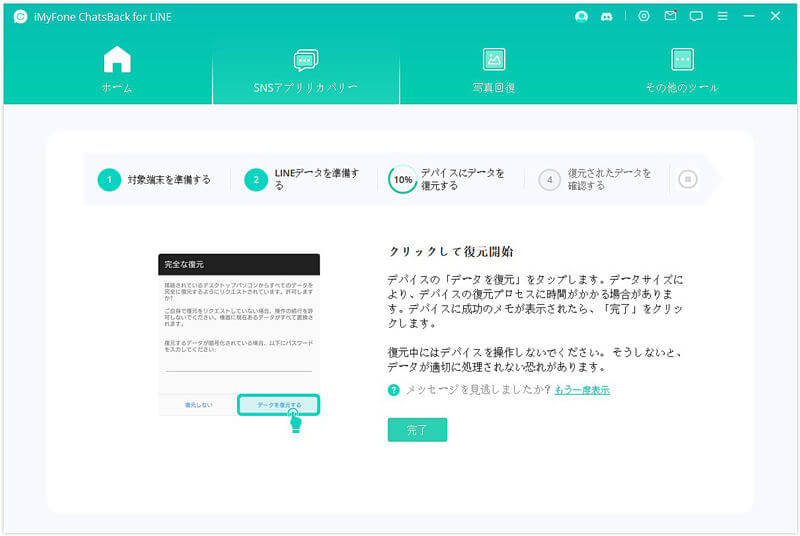Click the もう一度表示 link
This screenshot has height=536, width=800.
pyautogui.click(x=582, y=390)
